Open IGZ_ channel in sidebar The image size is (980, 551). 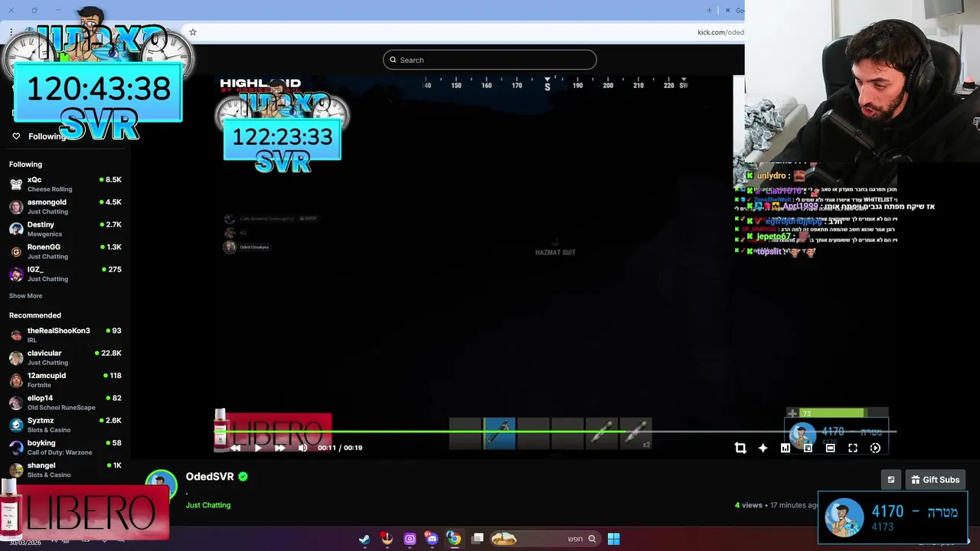tap(65, 274)
